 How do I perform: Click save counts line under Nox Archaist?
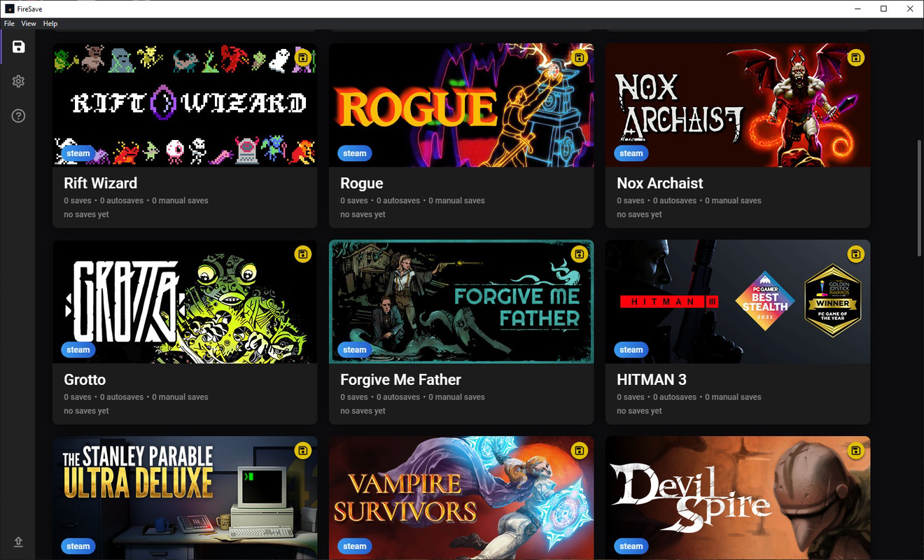click(x=689, y=200)
